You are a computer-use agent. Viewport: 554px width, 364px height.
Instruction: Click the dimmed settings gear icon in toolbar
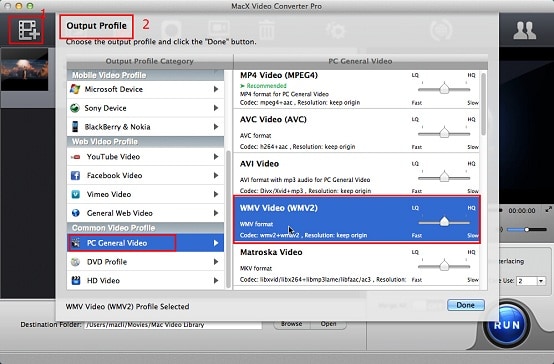tap(336, 30)
